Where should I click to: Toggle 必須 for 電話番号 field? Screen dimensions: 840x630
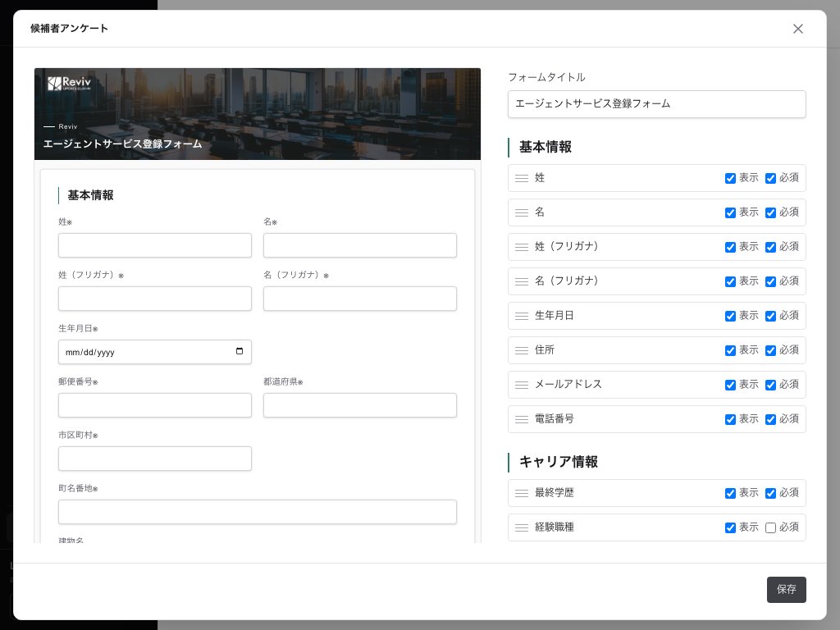point(770,419)
